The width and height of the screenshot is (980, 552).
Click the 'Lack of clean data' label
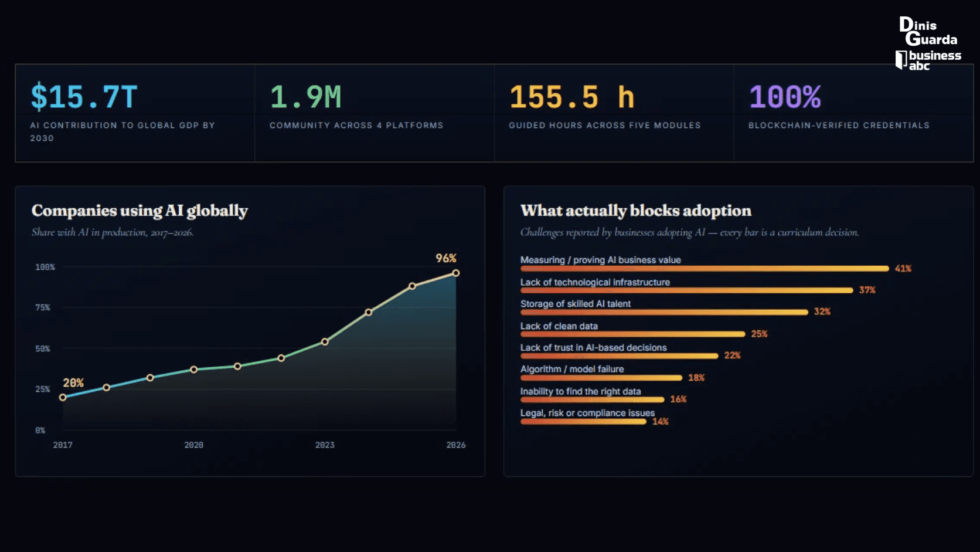(559, 326)
